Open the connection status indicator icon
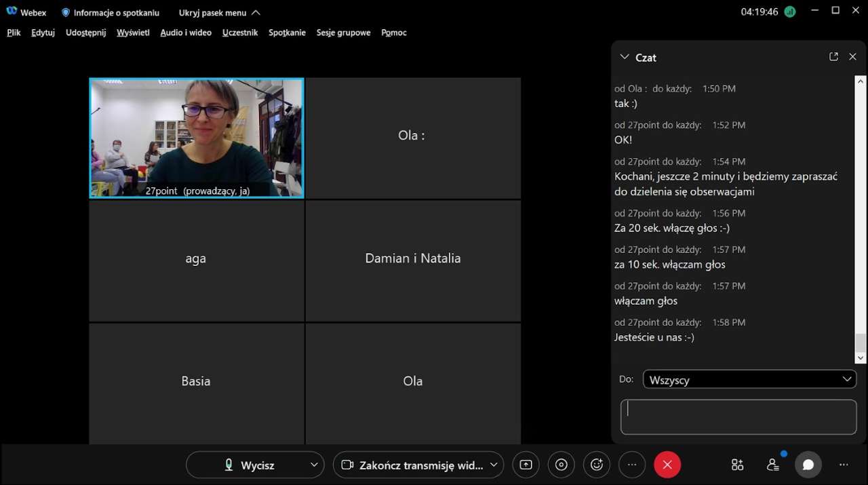The width and height of the screenshot is (868, 485). (x=789, y=12)
